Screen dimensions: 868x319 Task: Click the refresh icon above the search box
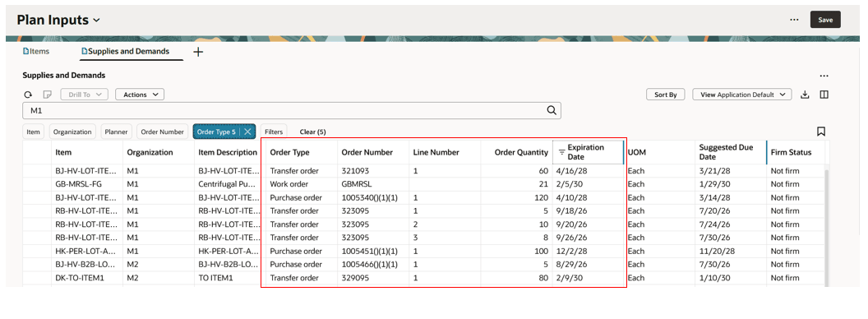coord(28,95)
